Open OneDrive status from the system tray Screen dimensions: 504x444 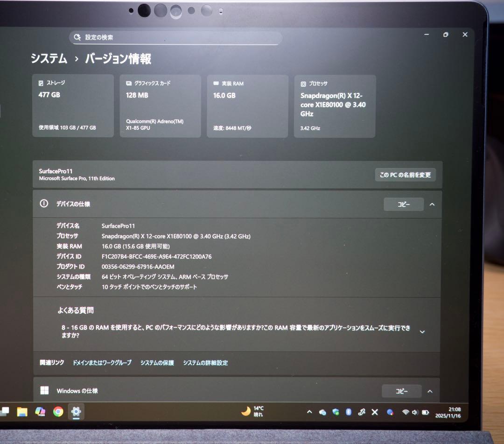pos(322,412)
